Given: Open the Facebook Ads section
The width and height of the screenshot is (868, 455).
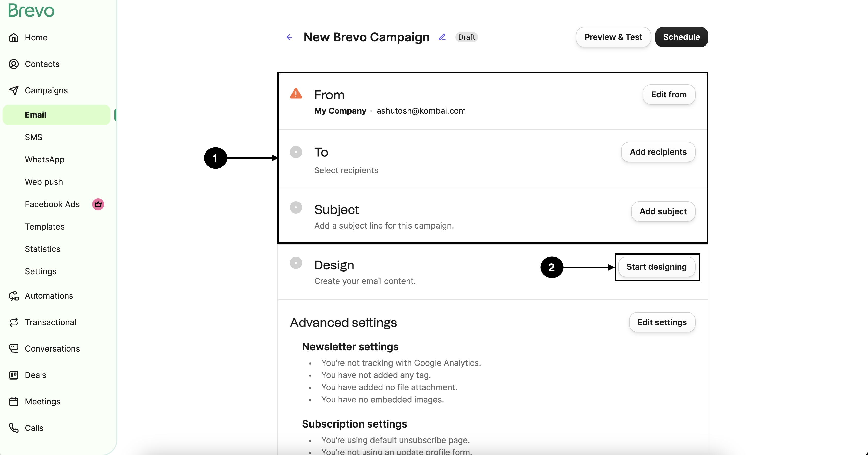Looking at the screenshot, I should click(52, 204).
